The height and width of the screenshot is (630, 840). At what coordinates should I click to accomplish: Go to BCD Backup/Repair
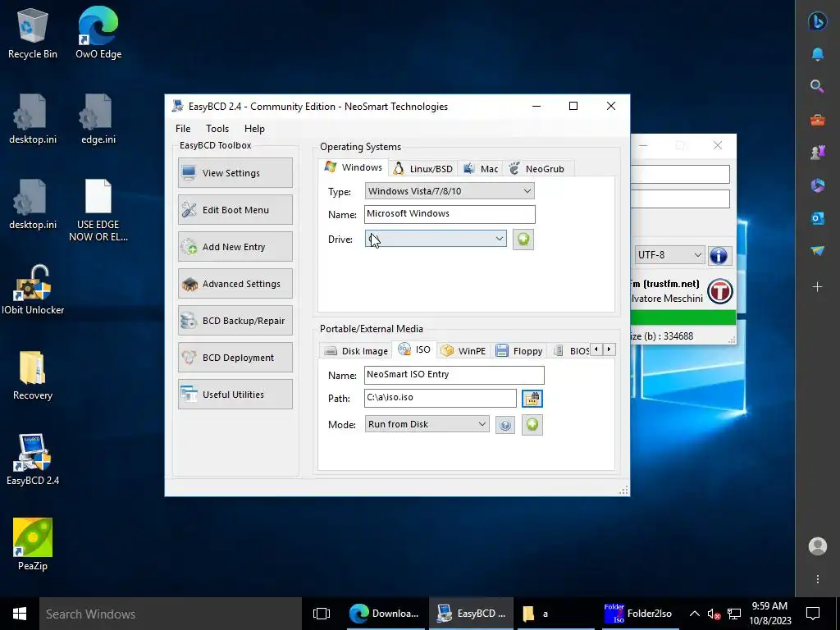(235, 321)
